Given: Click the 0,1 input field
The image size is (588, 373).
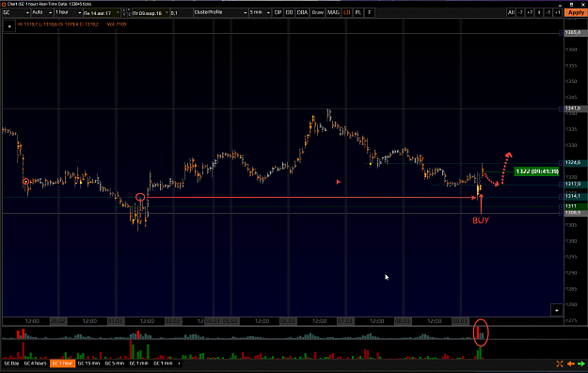Looking at the screenshot, I should [181, 13].
